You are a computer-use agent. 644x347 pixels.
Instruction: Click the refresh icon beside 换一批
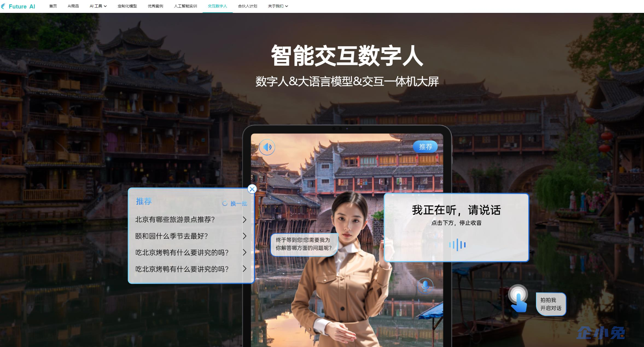225,203
